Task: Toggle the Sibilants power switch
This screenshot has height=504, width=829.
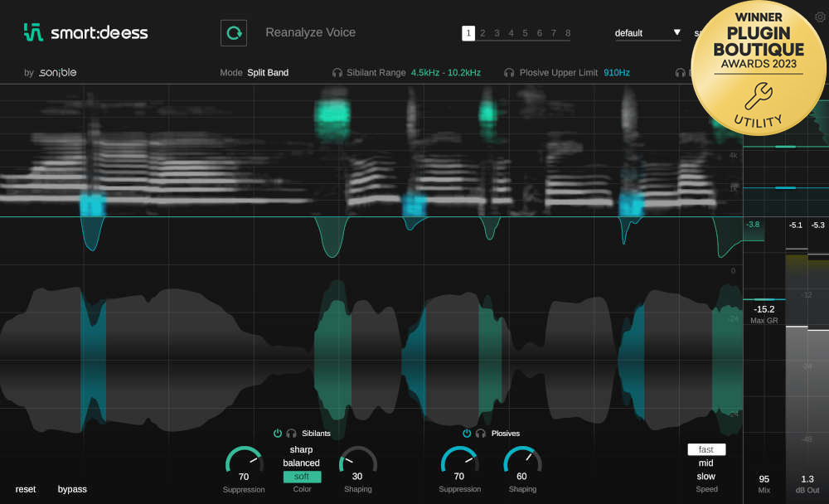Action: coord(278,433)
